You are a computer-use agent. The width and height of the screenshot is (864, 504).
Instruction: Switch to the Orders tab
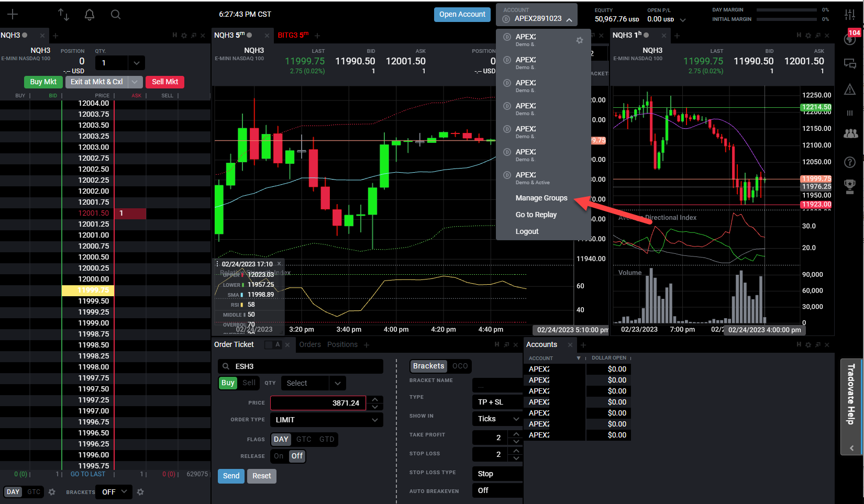310,344
